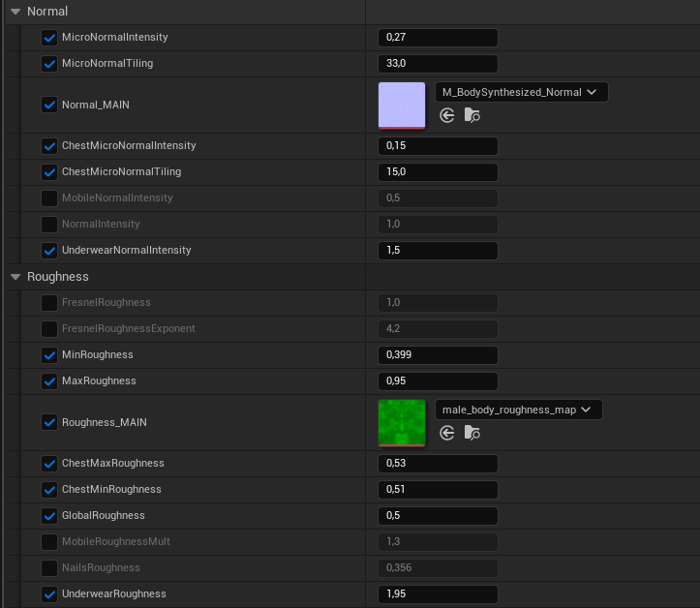Screen dimensions: 700x608
Task: Uncheck MicroNormalTiling override
Action: pos(49,64)
